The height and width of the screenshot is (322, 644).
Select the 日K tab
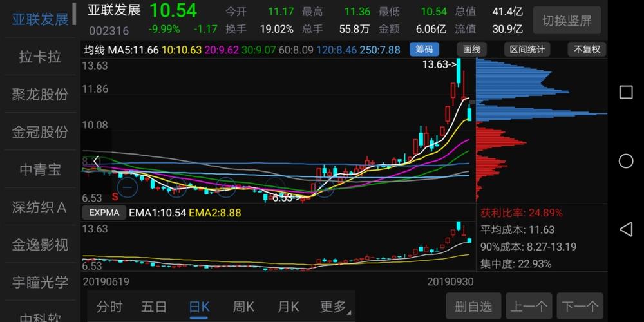click(199, 307)
